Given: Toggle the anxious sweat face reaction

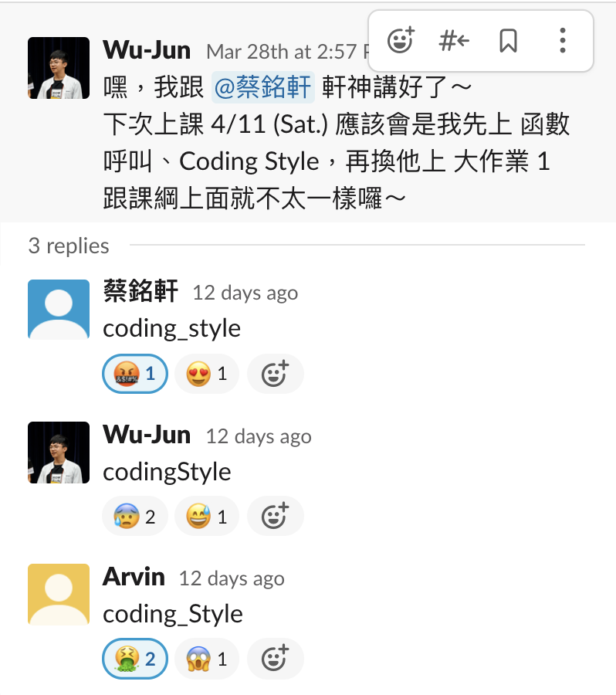Looking at the screenshot, I should (135, 516).
